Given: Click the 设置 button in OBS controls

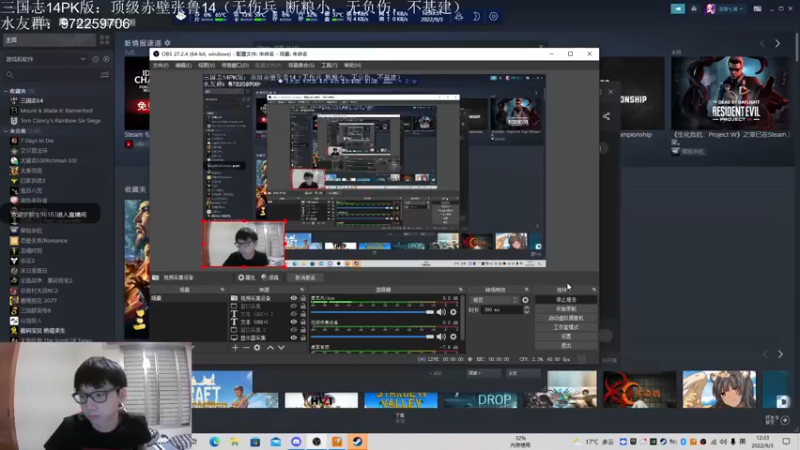Looking at the screenshot, I should pos(566,337).
